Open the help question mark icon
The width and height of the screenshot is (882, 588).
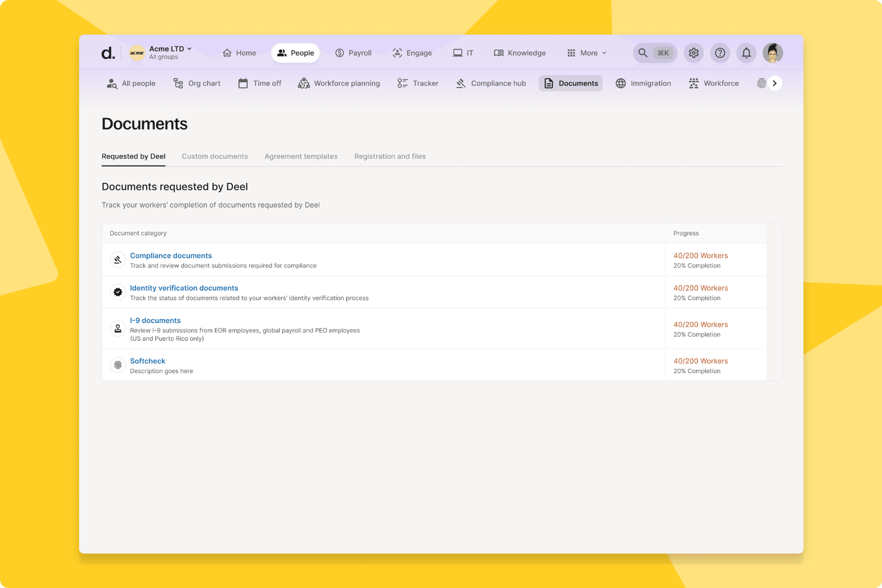tap(720, 52)
